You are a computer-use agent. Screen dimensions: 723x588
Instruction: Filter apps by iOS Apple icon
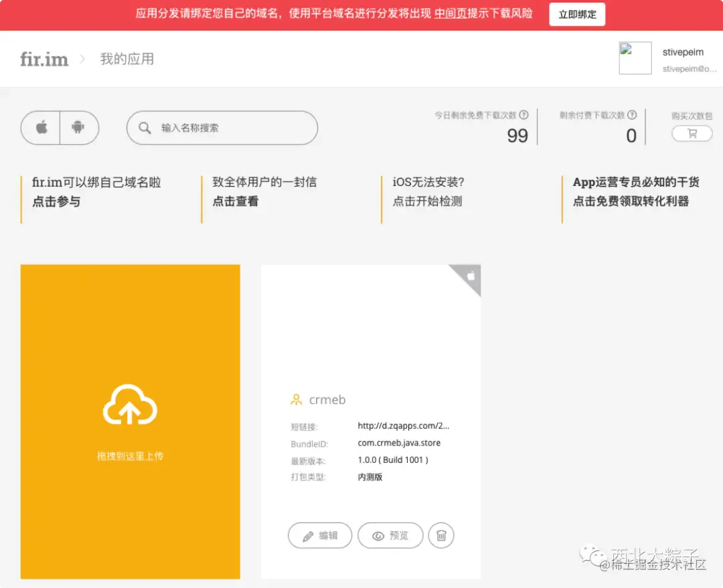point(41,128)
